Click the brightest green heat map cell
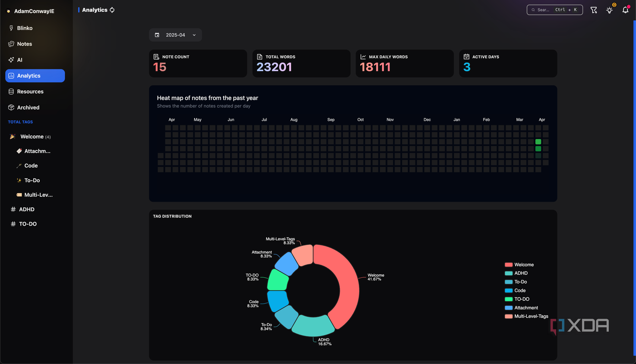This screenshot has height=364, width=636. 538,142
